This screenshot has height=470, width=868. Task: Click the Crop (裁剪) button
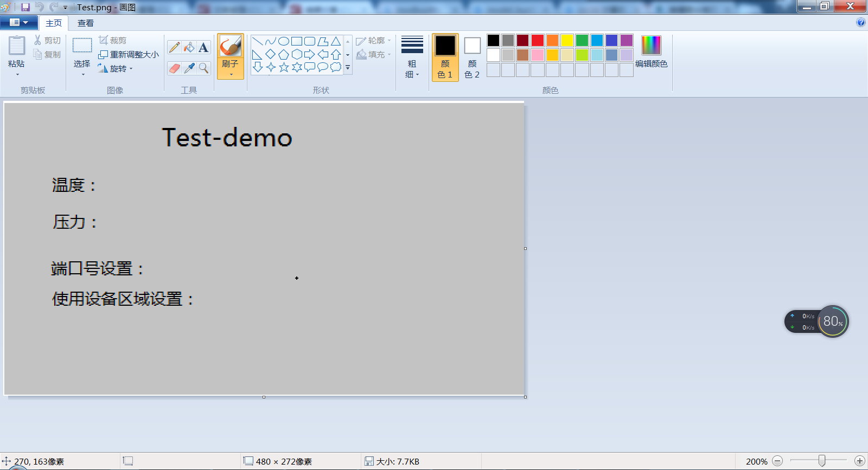coord(113,41)
